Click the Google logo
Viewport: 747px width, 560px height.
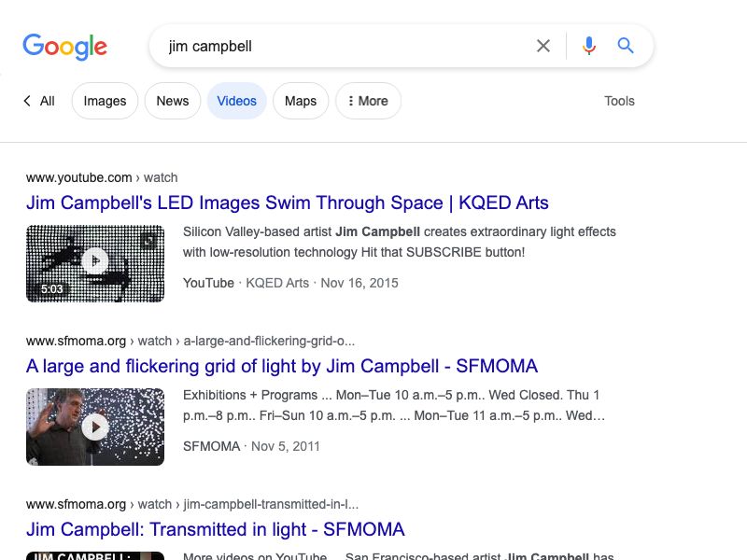pos(64,46)
